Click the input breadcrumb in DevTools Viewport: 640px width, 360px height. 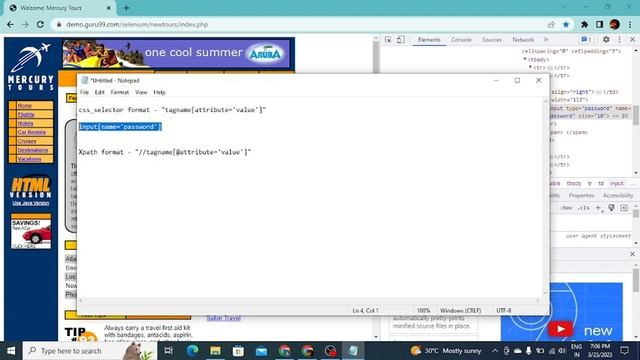point(616,184)
